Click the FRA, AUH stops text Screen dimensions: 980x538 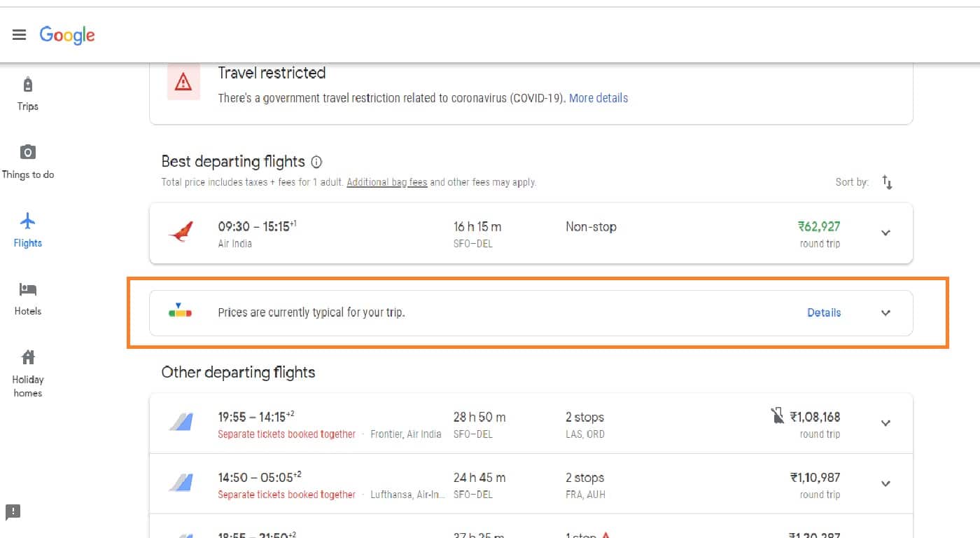click(x=585, y=495)
